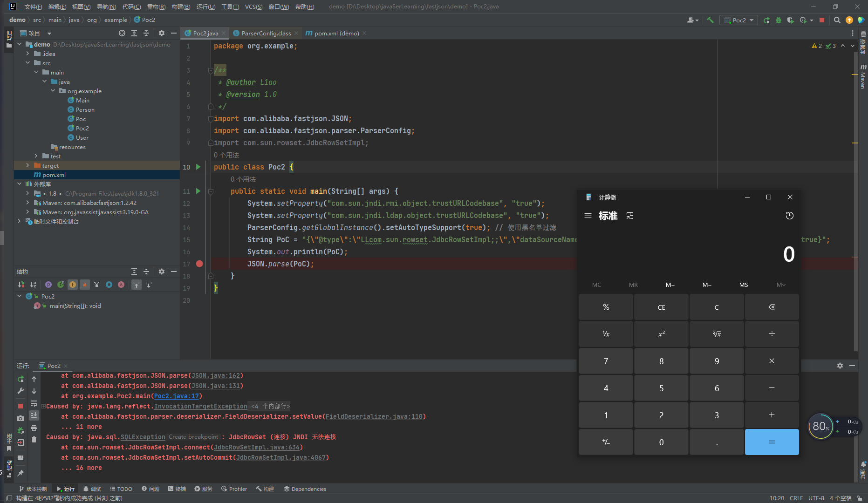Click the Build project hammer icon
868x503 pixels.
coord(710,20)
